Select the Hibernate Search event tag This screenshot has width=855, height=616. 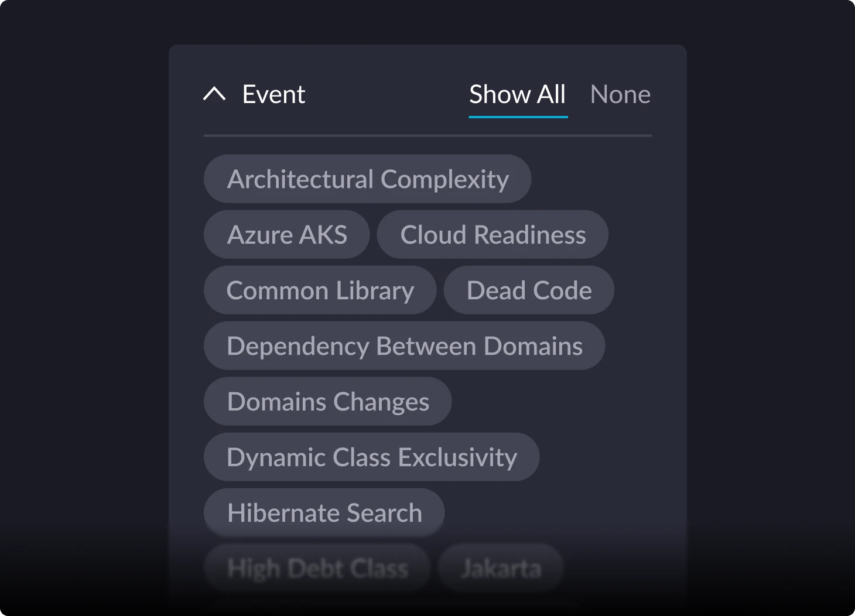(324, 512)
